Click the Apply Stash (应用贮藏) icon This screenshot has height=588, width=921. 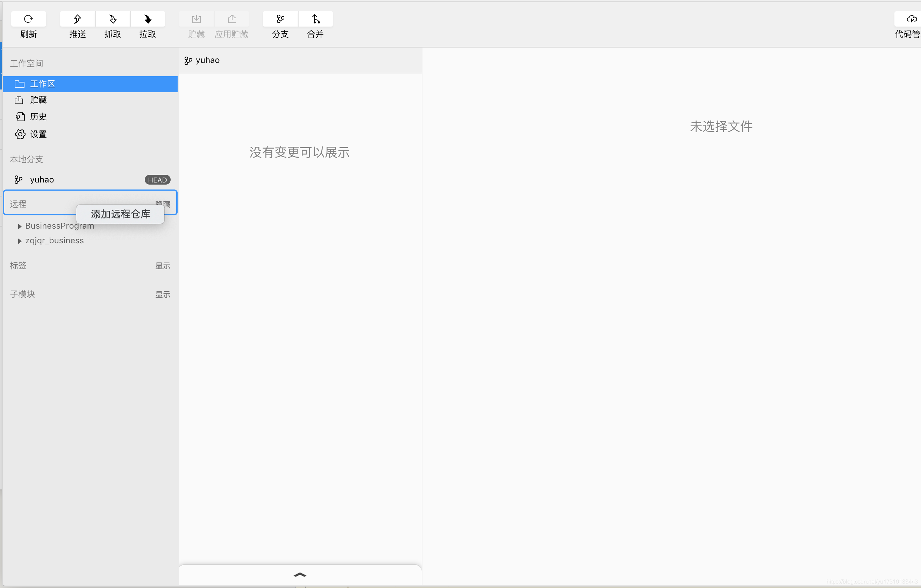tap(231, 19)
